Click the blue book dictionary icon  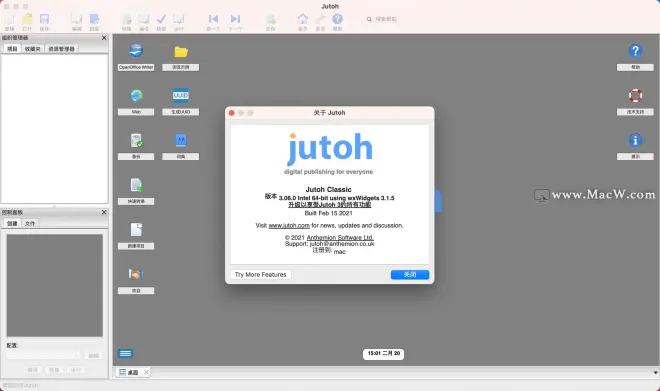click(x=181, y=141)
